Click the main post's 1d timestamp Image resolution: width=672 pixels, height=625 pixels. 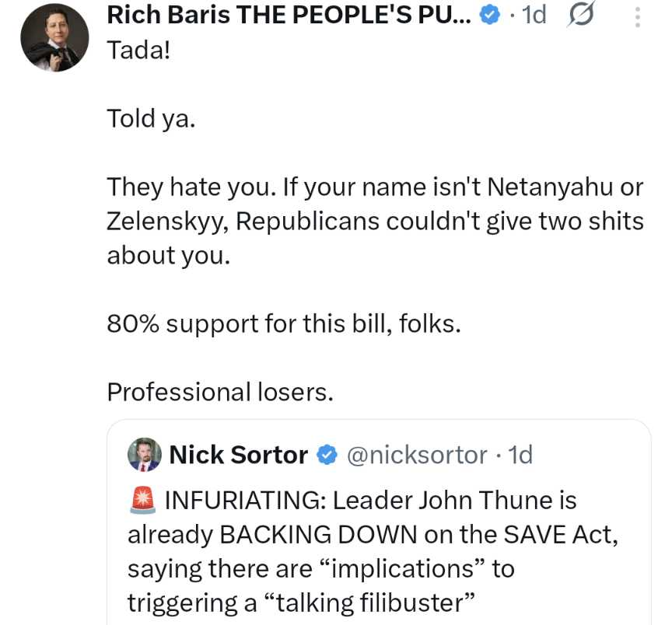click(x=534, y=15)
